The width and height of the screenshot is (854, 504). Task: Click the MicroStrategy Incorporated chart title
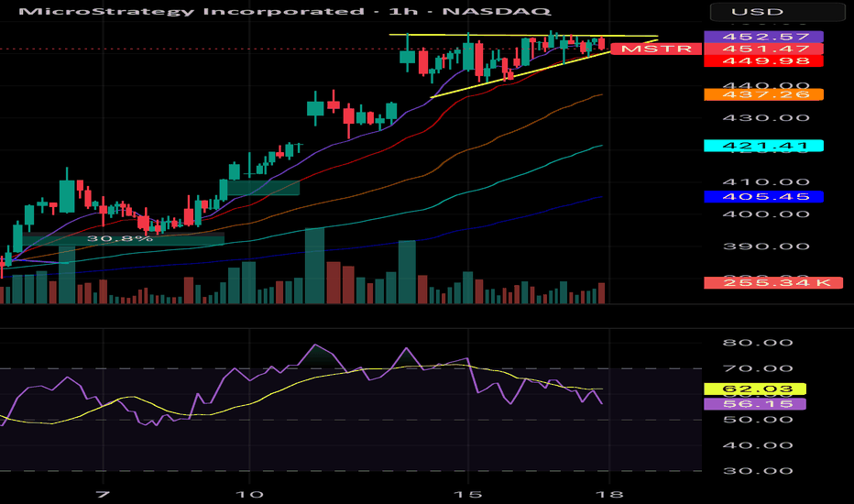pos(284,11)
